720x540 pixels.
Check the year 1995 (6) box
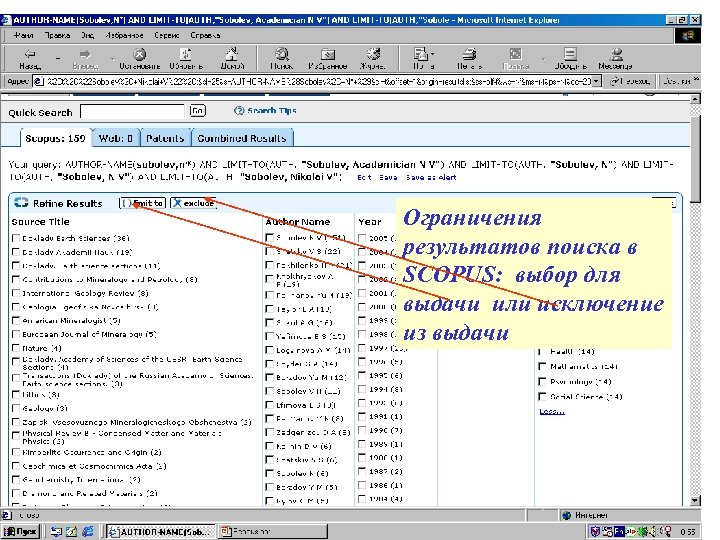tap(362, 375)
